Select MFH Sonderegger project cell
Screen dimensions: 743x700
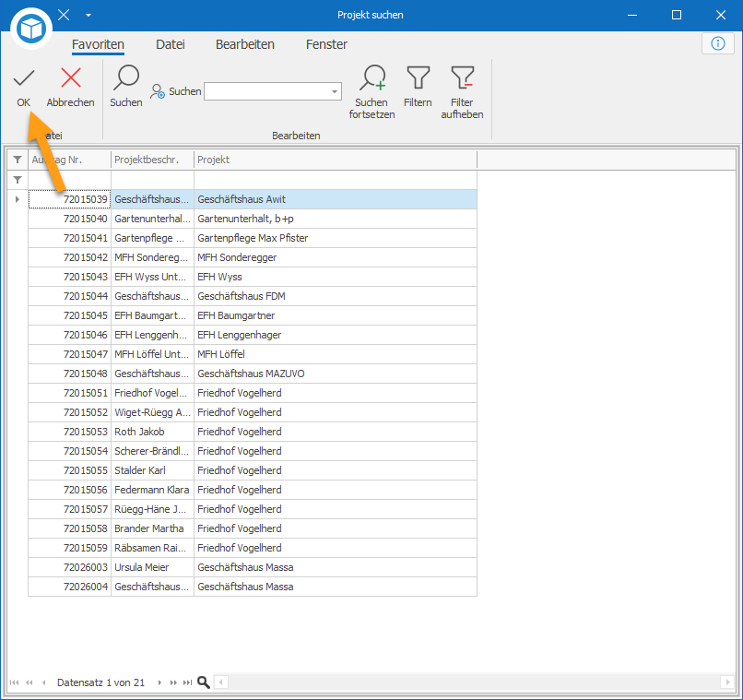336,257
